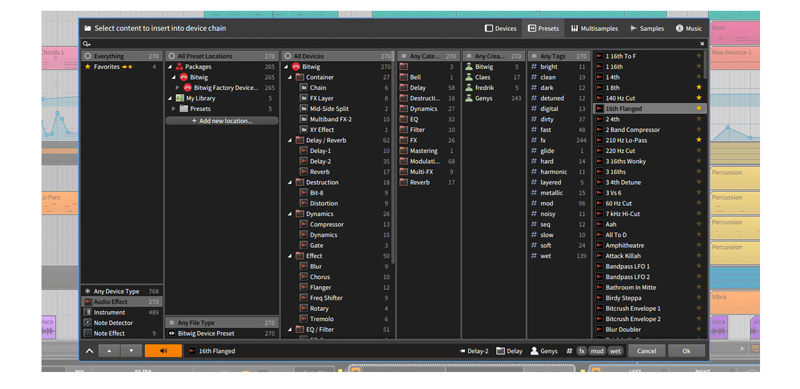
Task: Select All Devices filter
Action: tap(337, 56)
